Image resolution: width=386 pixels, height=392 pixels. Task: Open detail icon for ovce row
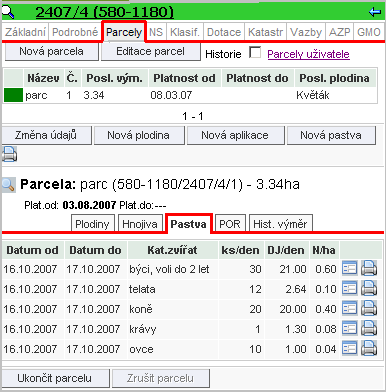coord(350,348)
